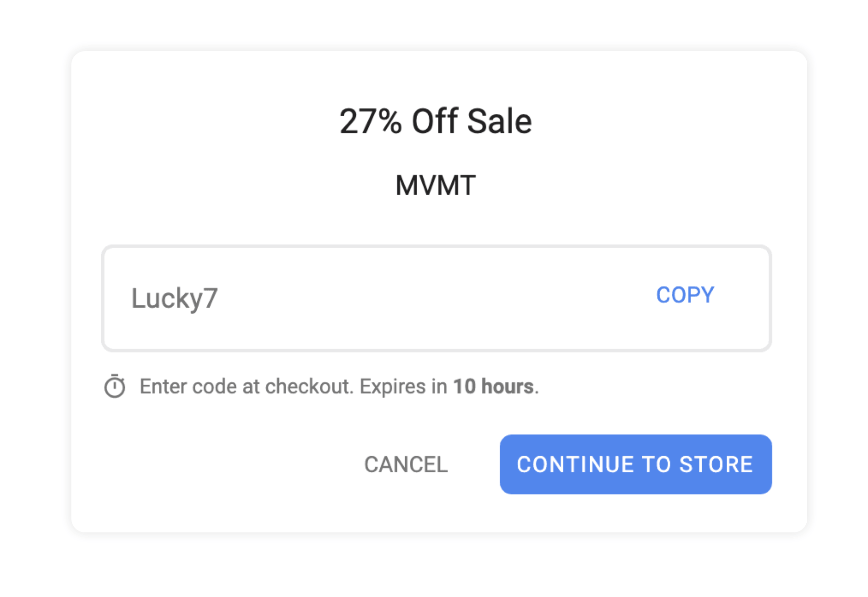This screenshot has height=597, width=868.
Task: Click the bold 10 hours text
Action: click(x=493, y=385)
